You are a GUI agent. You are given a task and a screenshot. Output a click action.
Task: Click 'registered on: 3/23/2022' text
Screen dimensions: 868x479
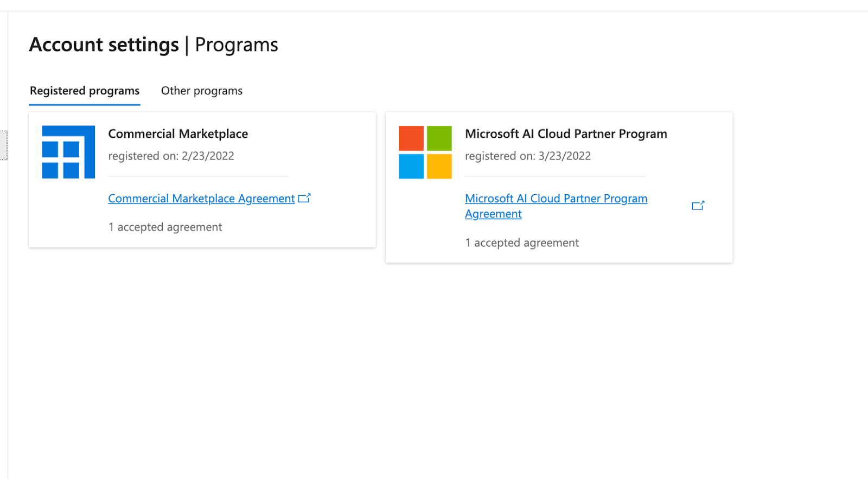(528, 156)
